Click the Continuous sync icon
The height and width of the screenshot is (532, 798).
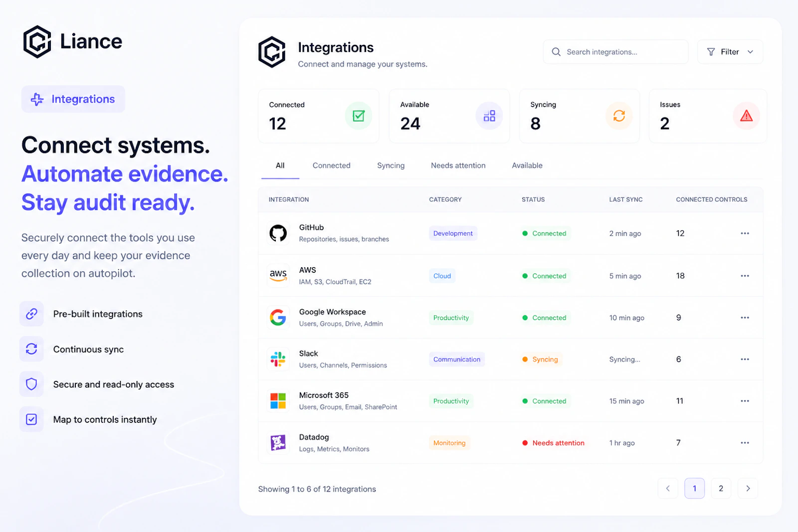coord(31,349)
